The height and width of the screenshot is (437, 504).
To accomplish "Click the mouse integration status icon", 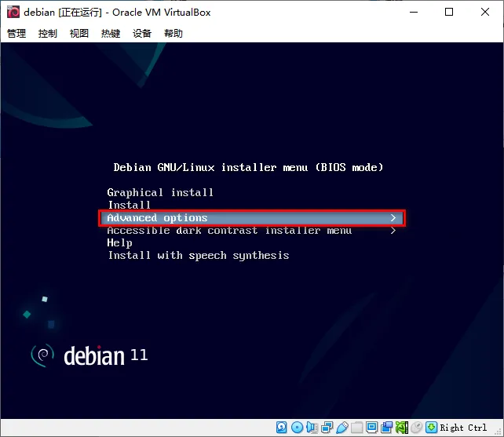I will 417,428.
